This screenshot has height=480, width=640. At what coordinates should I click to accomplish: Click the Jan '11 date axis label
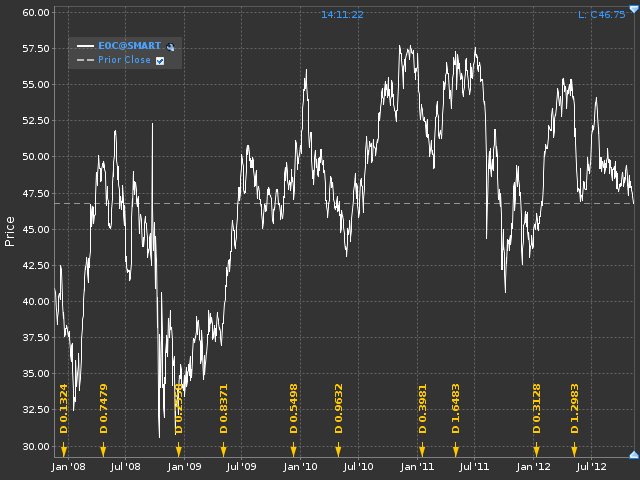(x=417, y=467)
